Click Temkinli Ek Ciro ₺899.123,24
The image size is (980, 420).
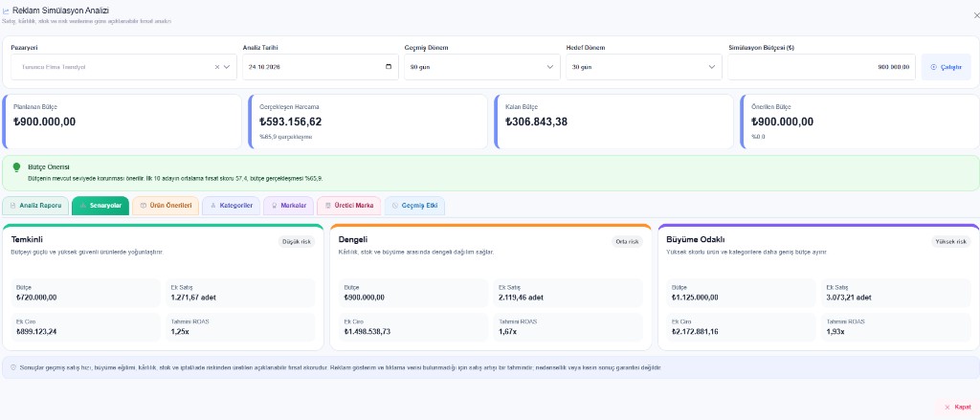click(36, 332)
